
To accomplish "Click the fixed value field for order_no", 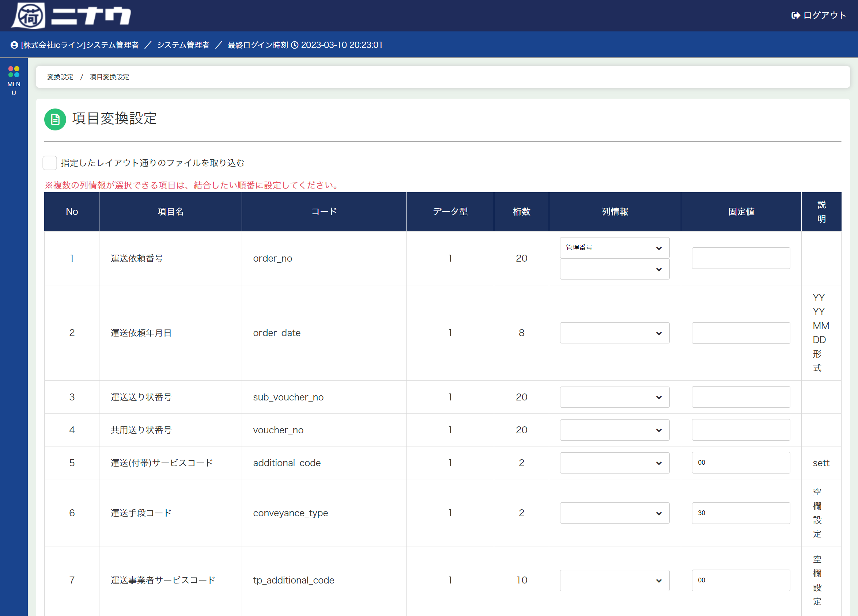I will (x=741, y=258).
